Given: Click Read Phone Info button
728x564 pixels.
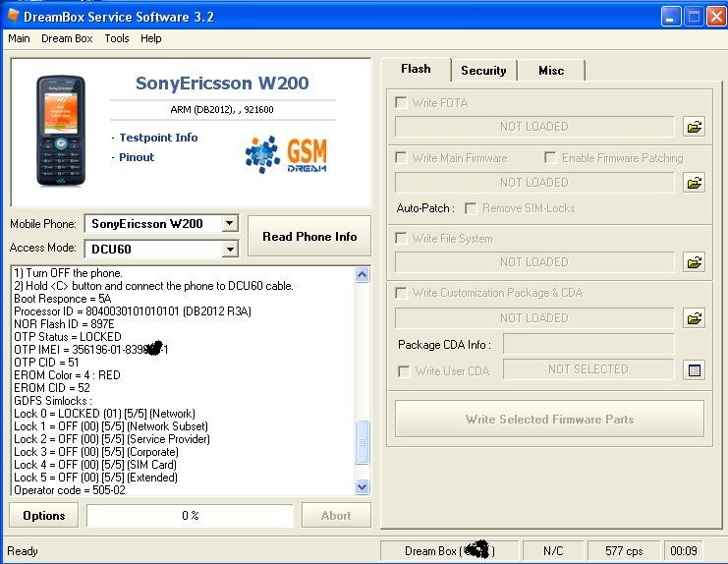Looking at the screenshot, I should point(309,236).
